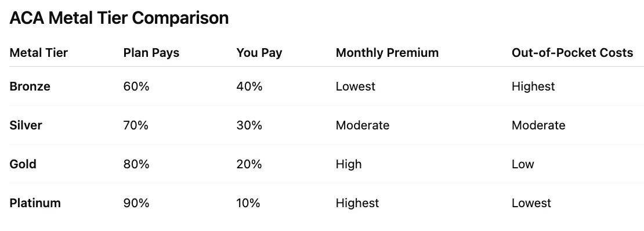Select the Platinum row label
644x231 pixels.
(x=35, y=203)
